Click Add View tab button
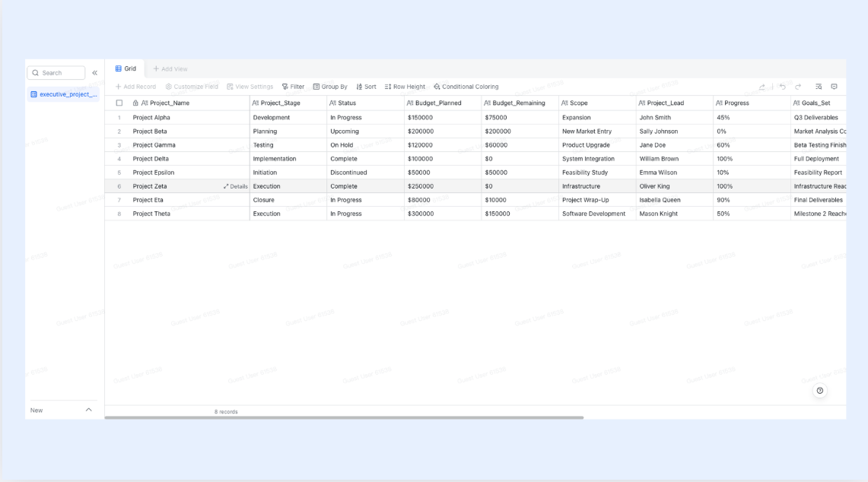The height and width of the screenshot is (482, 868). click(x=170, y=69)
